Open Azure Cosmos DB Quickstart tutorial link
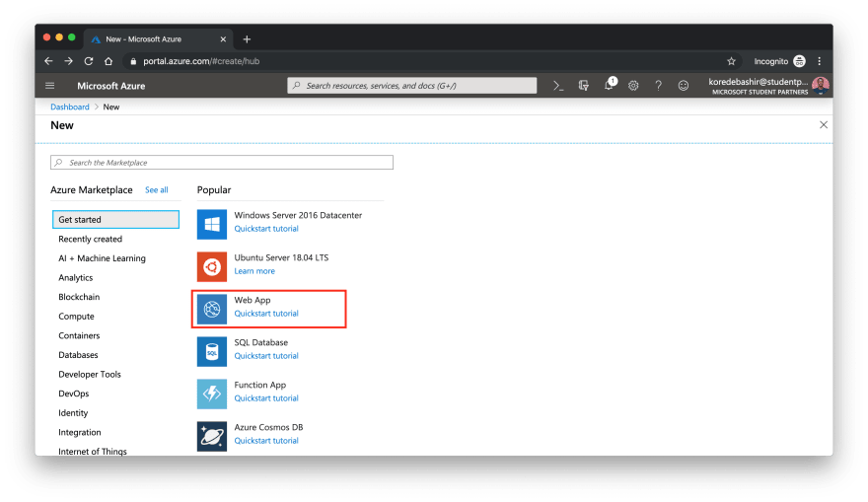Screen dimensions: 868x502 pos(266,441)
